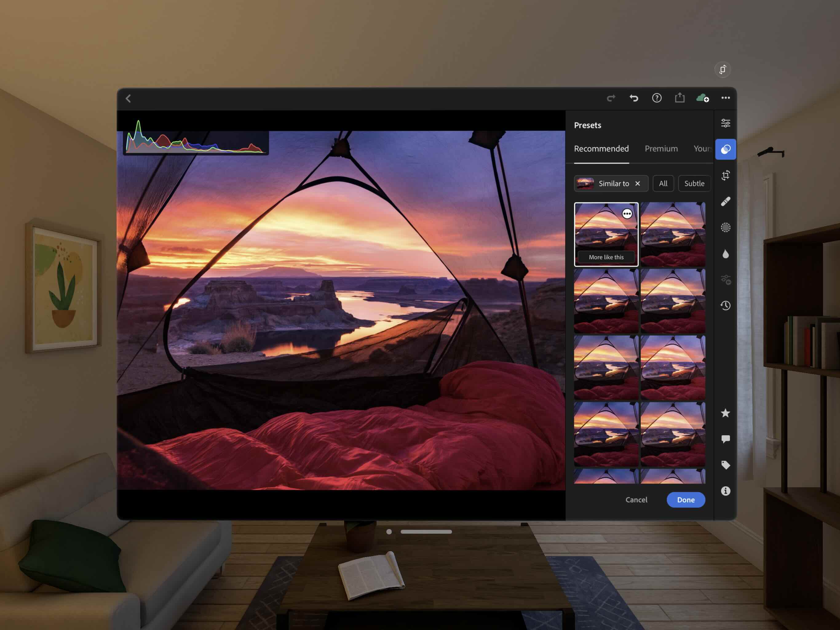Switch to the Premium presets tab
The image size is (840, 630).
pyautogui.click(x=661, y=149)
